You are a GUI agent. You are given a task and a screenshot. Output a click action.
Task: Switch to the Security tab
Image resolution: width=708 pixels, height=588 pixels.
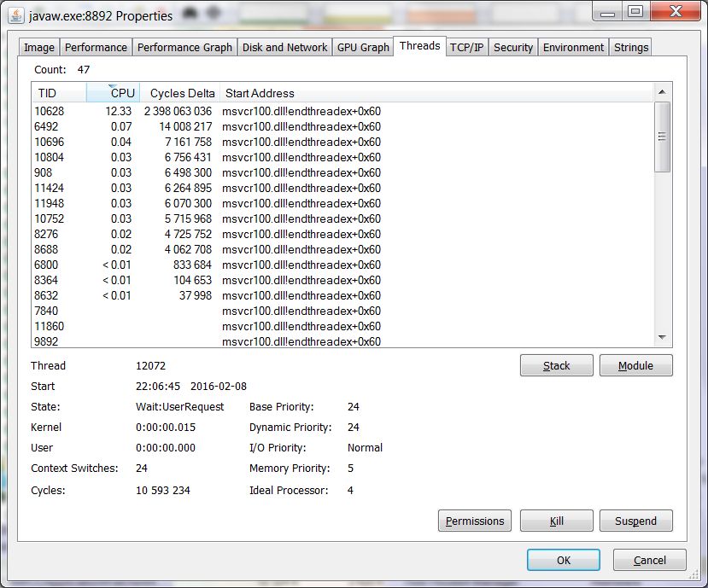[513, 48]
